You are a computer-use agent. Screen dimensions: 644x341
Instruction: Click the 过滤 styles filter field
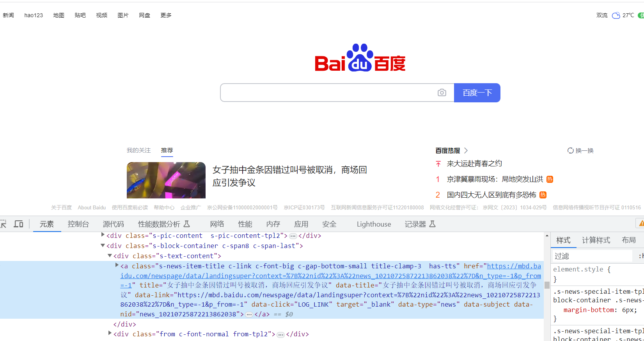coord(592,256)
